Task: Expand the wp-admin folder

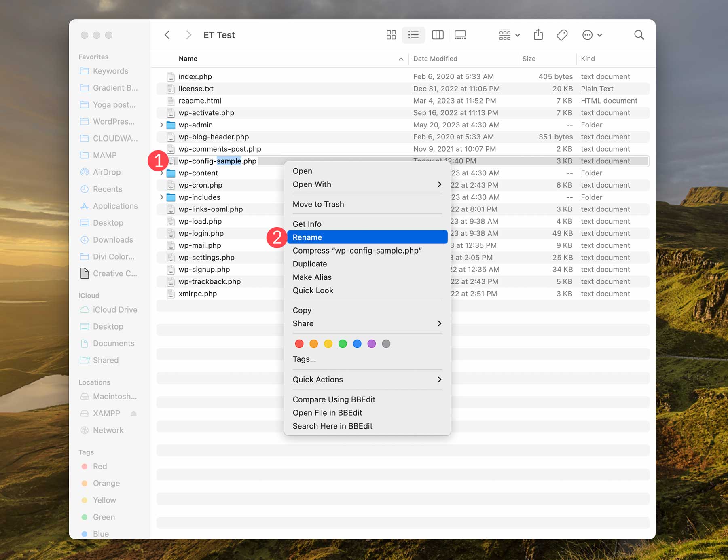Action: pos(162,125)
